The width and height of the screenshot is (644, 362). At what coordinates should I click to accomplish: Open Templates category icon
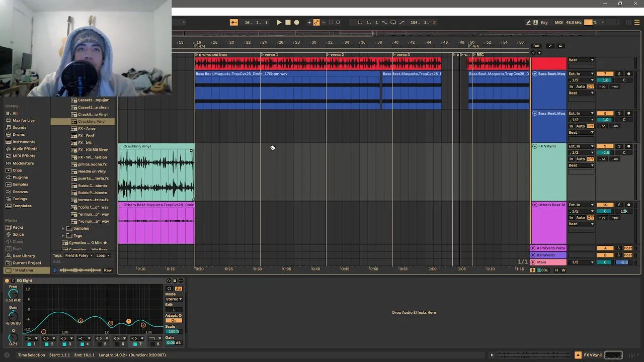pos(8,206)
